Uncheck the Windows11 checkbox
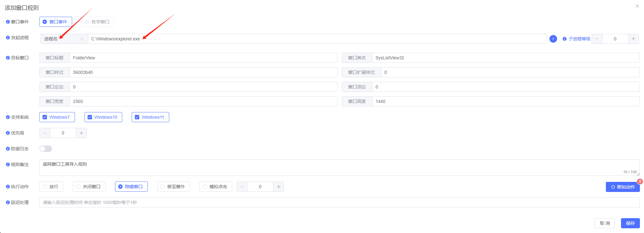Viewport: 644px width, 233px height. 137,117
